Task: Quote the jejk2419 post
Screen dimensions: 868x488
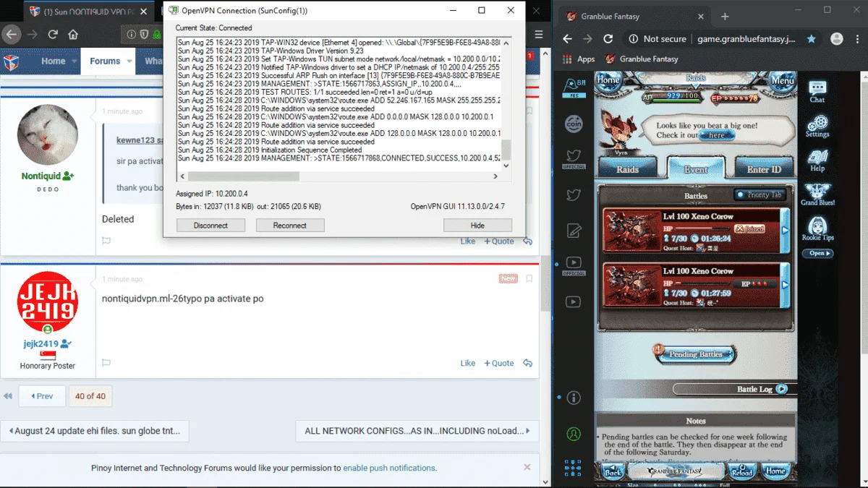Action: (499, 363)
